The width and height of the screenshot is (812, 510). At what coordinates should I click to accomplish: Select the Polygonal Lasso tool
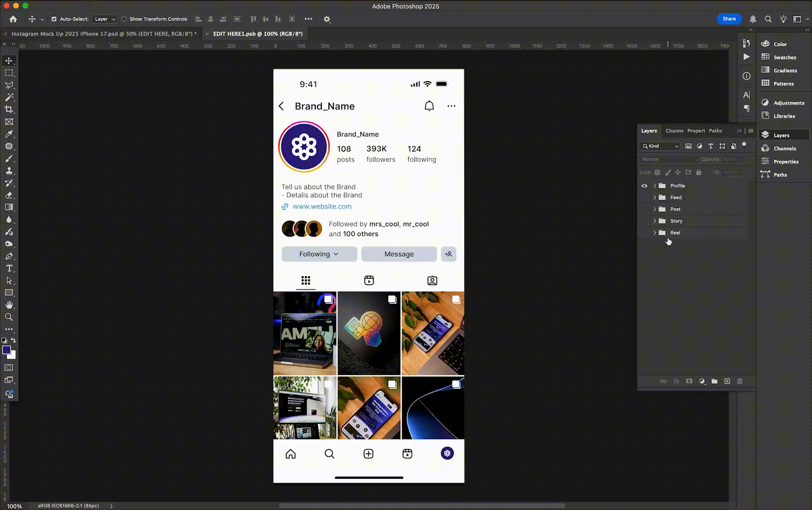9,85
